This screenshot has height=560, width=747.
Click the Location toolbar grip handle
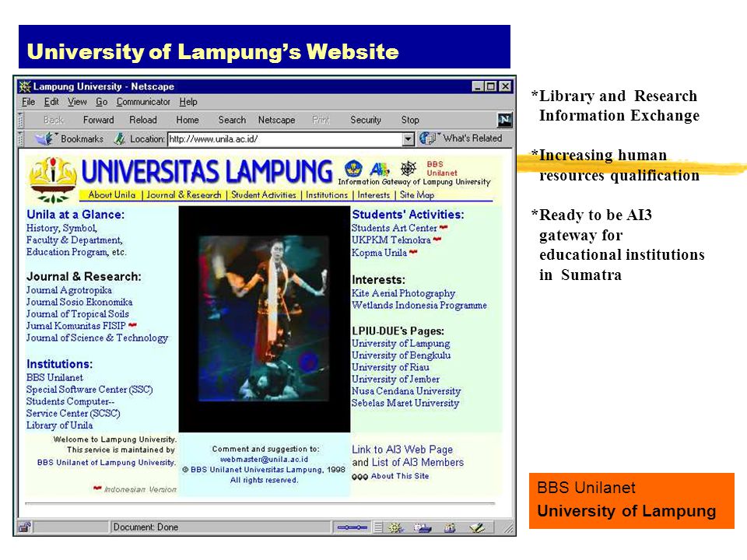pos(20,138)
